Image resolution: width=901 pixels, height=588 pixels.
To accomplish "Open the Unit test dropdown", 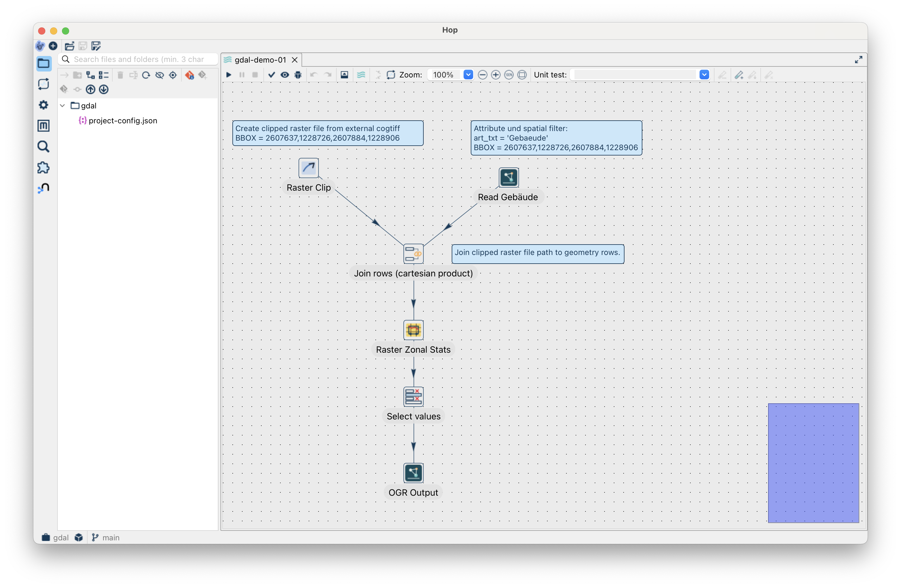I will coord(704,75).
